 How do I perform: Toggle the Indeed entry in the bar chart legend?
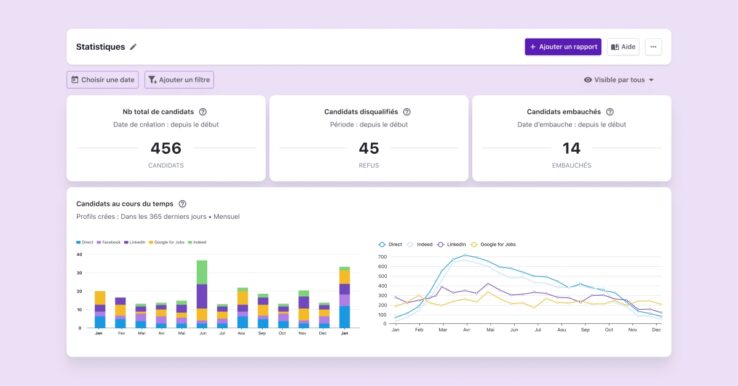[197, 242]
